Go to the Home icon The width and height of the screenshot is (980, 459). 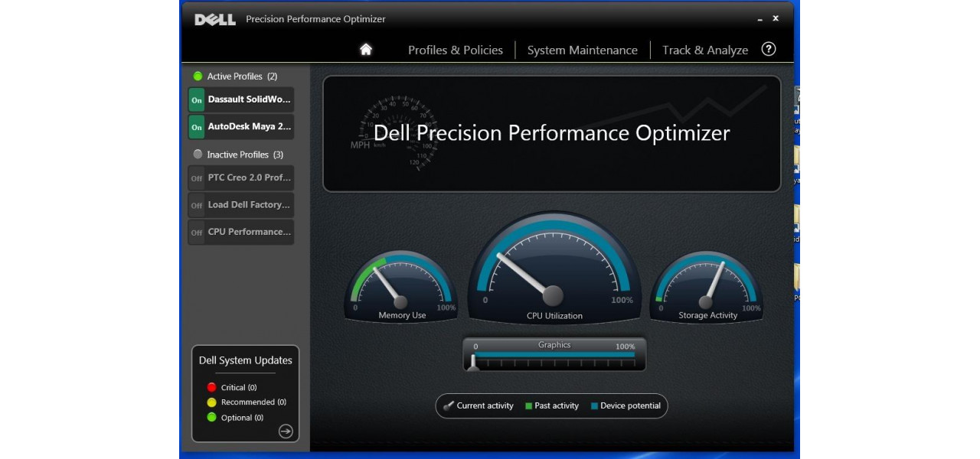tap(366, 50)
